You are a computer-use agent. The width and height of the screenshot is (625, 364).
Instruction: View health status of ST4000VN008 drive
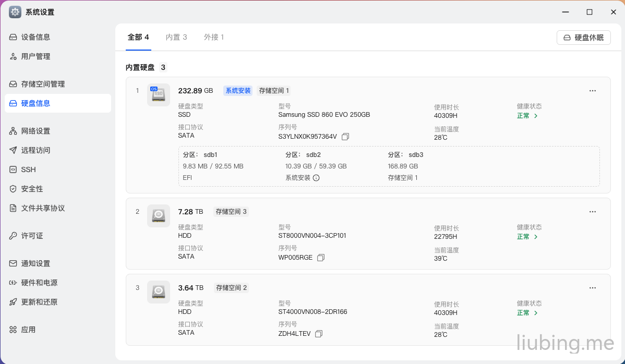(x=527, y=313)
